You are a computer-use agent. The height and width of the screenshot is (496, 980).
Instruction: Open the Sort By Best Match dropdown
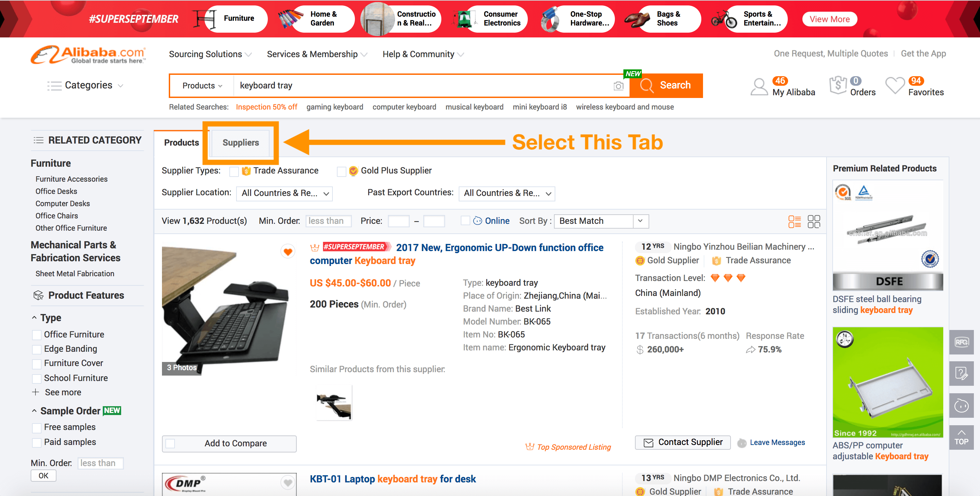pyautogui.click(x=601, y=221)
